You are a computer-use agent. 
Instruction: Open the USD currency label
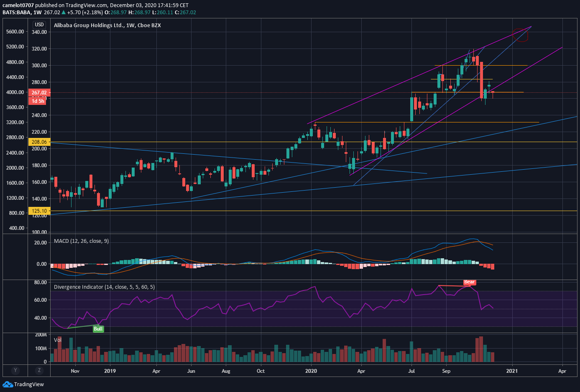tap(39, 25)
